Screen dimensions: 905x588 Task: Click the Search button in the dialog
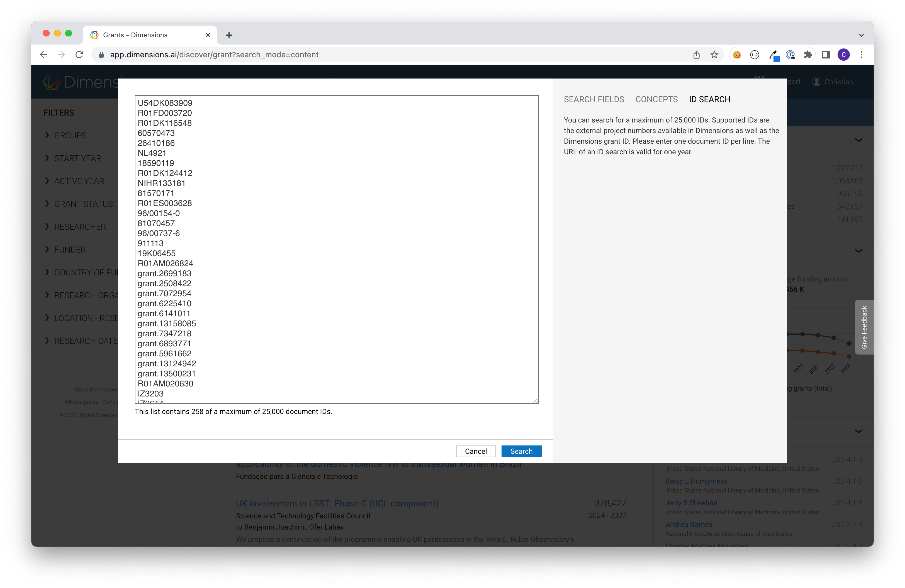point(521,451)
